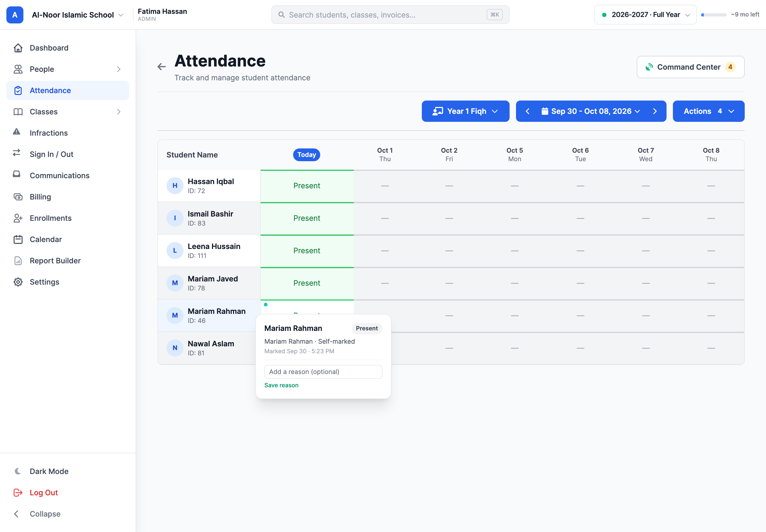Open the Dashboard home icon
The width and height of the screenshot is (766, 532).
click(18, 48)
